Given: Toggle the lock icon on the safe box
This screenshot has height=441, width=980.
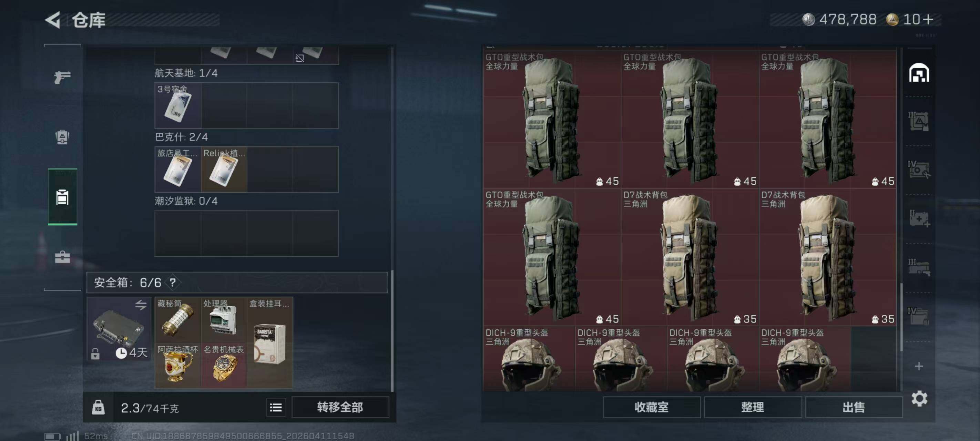Looking at the screenshot, I should pos(95,353).
